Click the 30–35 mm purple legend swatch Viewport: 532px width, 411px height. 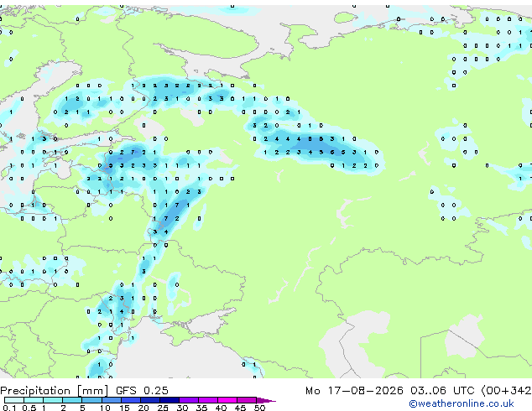189,400
